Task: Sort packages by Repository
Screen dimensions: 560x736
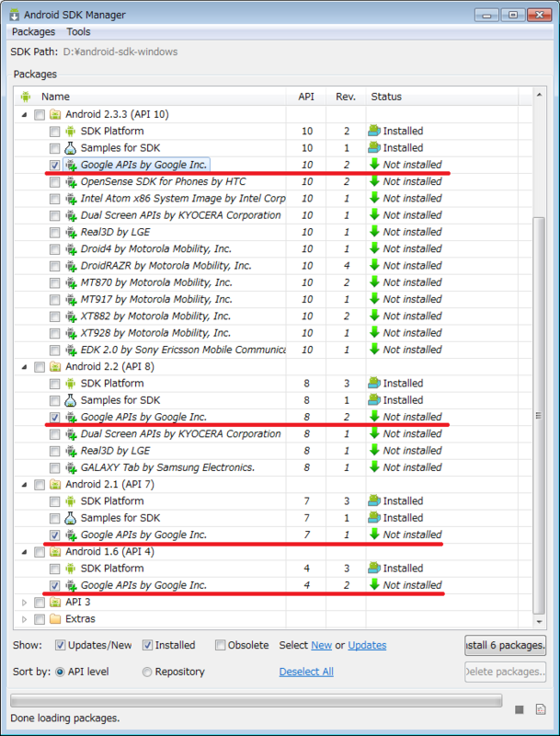Action: click(x=147, y=673)
